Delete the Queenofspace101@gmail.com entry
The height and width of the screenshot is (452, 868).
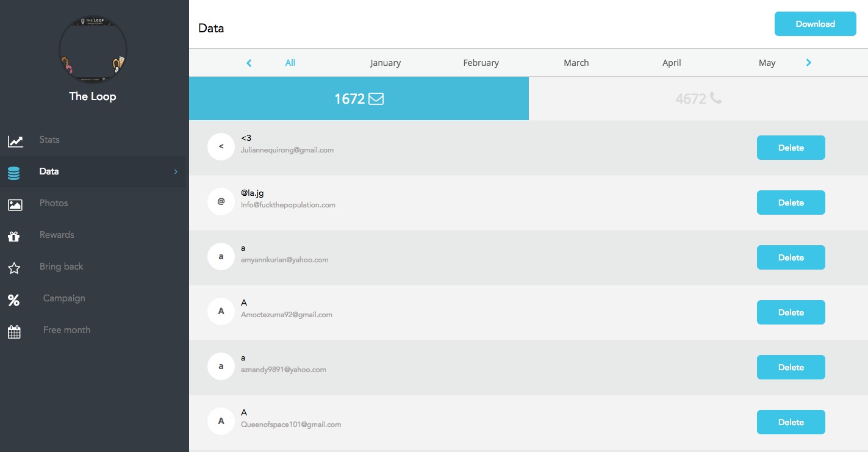[791, 422]
